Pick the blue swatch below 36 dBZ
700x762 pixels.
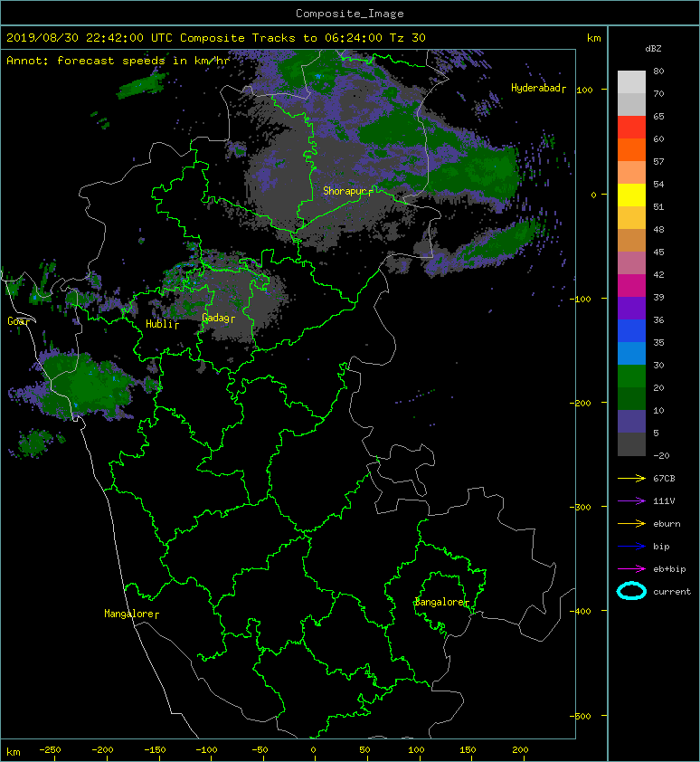tap(631, 330)
